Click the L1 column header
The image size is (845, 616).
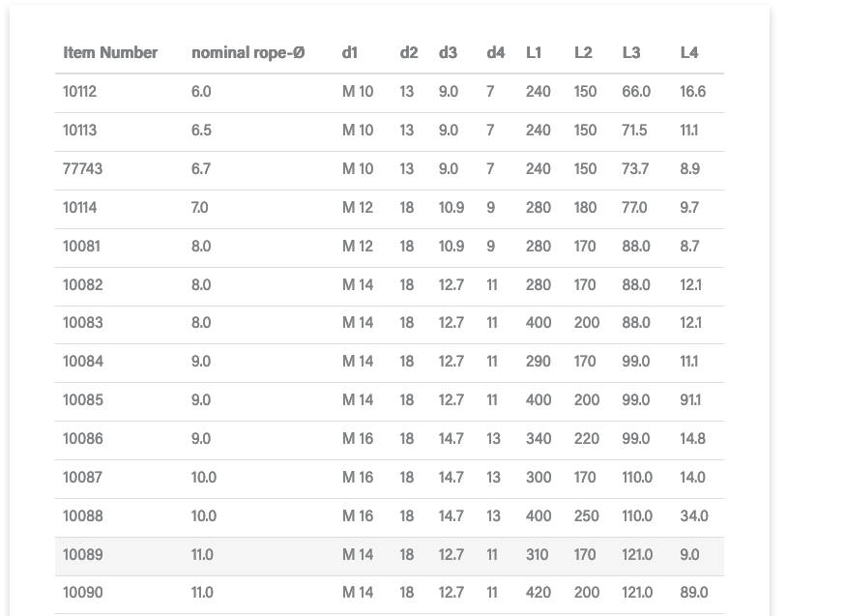point(534,53)
